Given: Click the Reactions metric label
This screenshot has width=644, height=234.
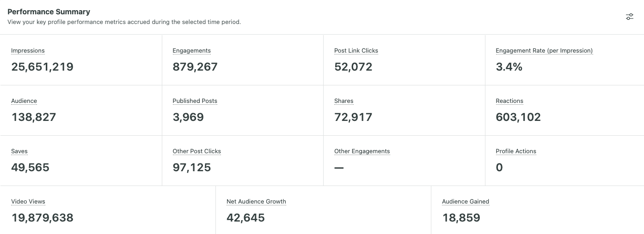Looking at the screenshot, I should tap(509, 101).
